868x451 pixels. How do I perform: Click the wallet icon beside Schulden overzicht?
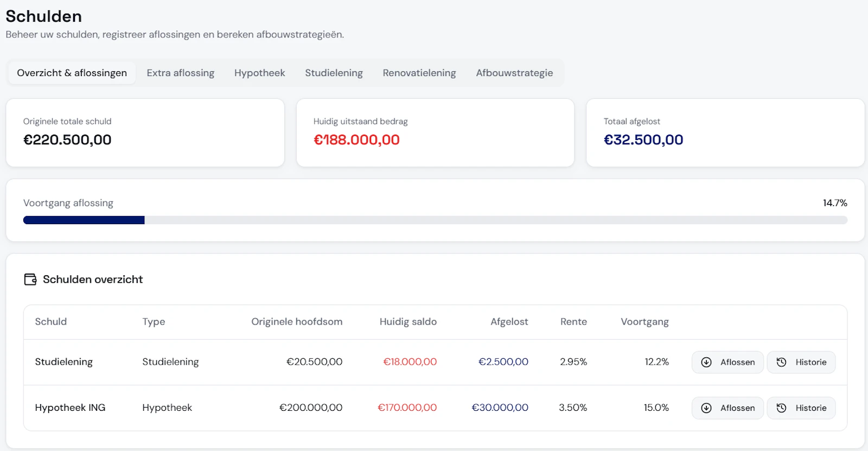coord(30,280)
